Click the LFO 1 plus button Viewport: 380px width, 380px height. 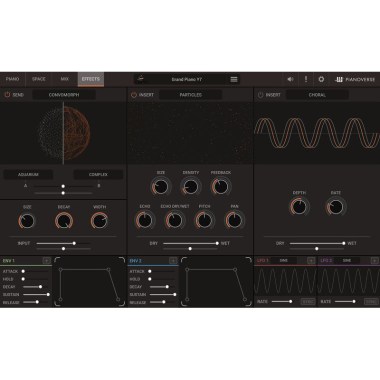tap(311, 261)
